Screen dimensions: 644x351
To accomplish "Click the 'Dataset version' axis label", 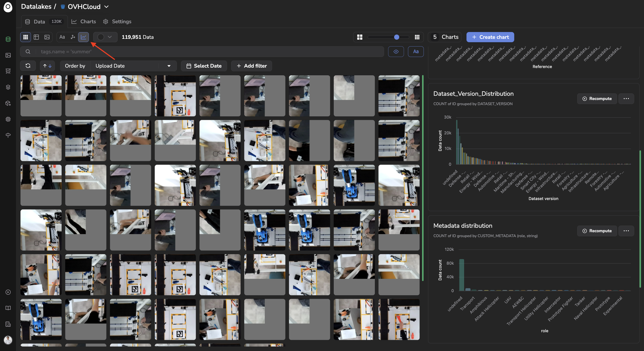I will (543, 199).
